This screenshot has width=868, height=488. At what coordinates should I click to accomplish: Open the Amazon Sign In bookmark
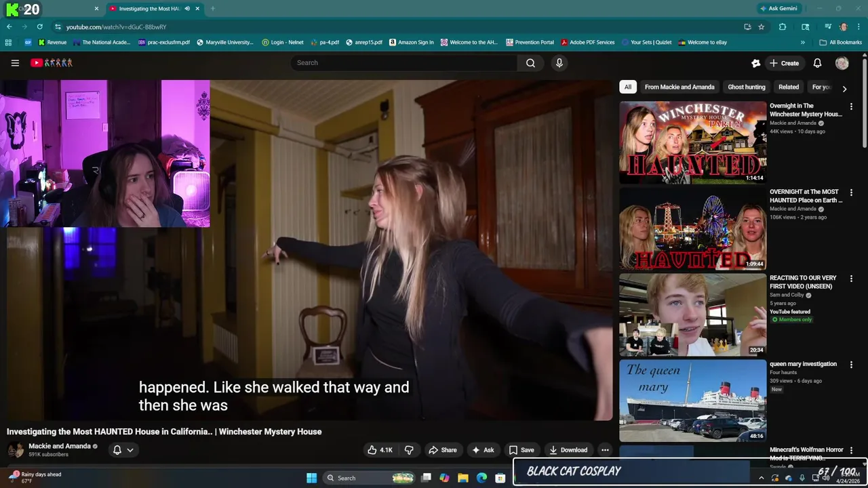tap(412, 42)
